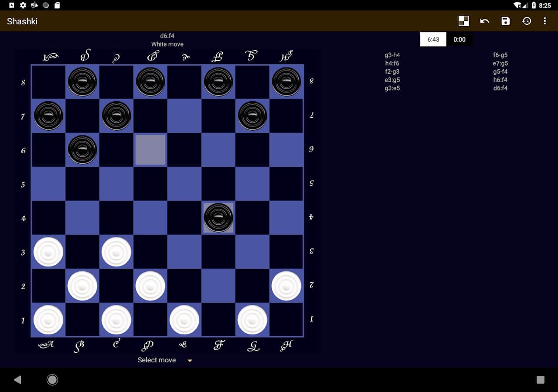Click the highlighted empty square d6

pyautogui.click(x=150, y=150)
